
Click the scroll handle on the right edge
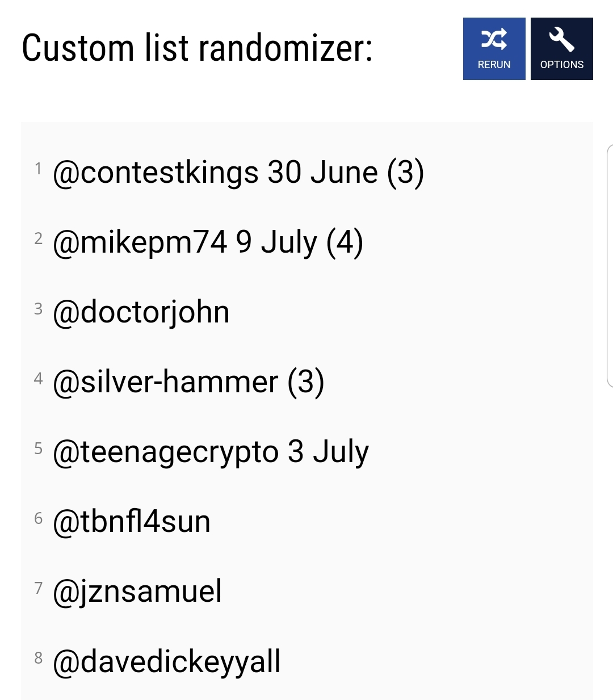click(x=609, y=266)
